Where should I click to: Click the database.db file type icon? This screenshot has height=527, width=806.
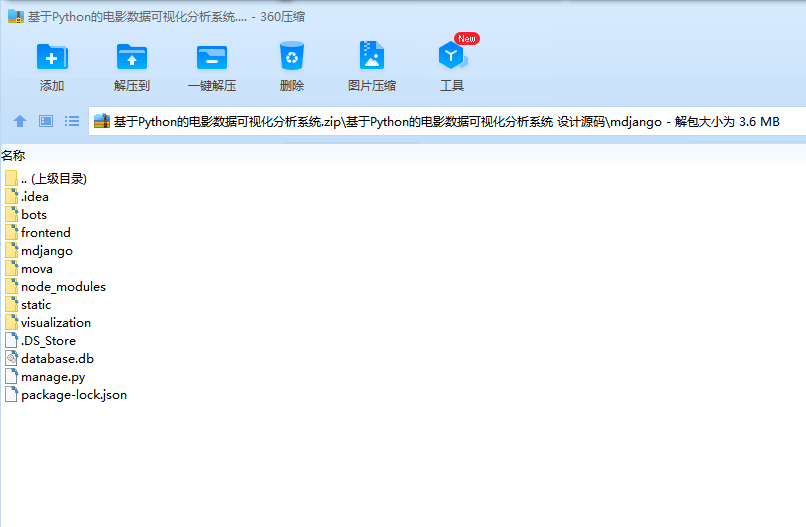point(11,358)
